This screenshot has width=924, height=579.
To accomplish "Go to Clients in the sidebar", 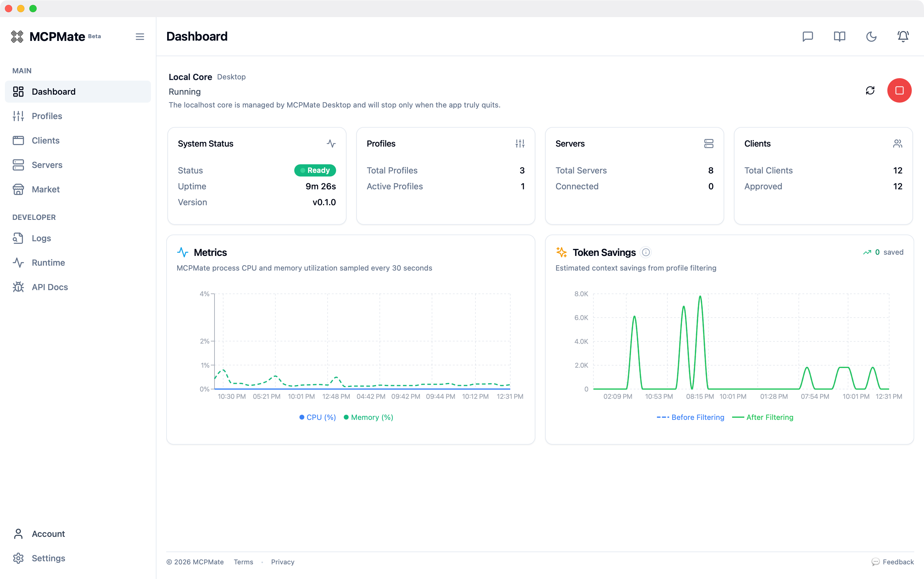I will (78, 140).
